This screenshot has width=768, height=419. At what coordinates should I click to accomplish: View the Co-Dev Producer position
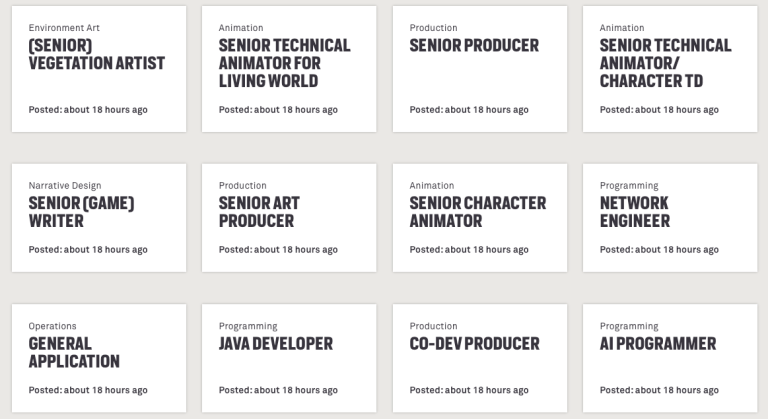(480, 358)
